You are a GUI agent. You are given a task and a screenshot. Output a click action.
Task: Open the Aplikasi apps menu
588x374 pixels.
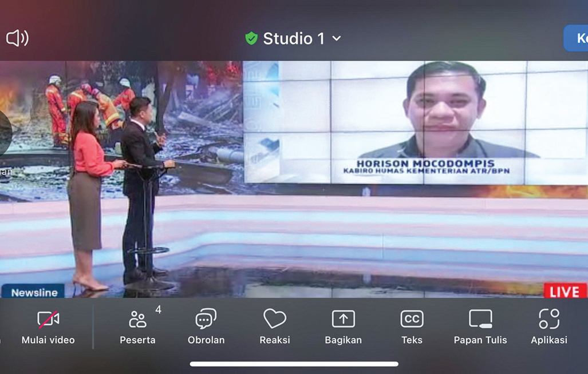click(548, 327)
